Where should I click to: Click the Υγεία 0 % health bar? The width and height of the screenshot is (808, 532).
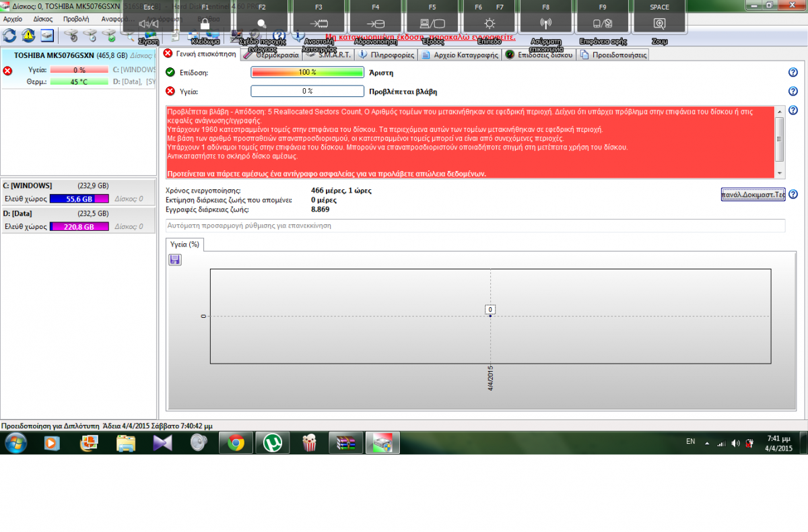tap(307, 91)
